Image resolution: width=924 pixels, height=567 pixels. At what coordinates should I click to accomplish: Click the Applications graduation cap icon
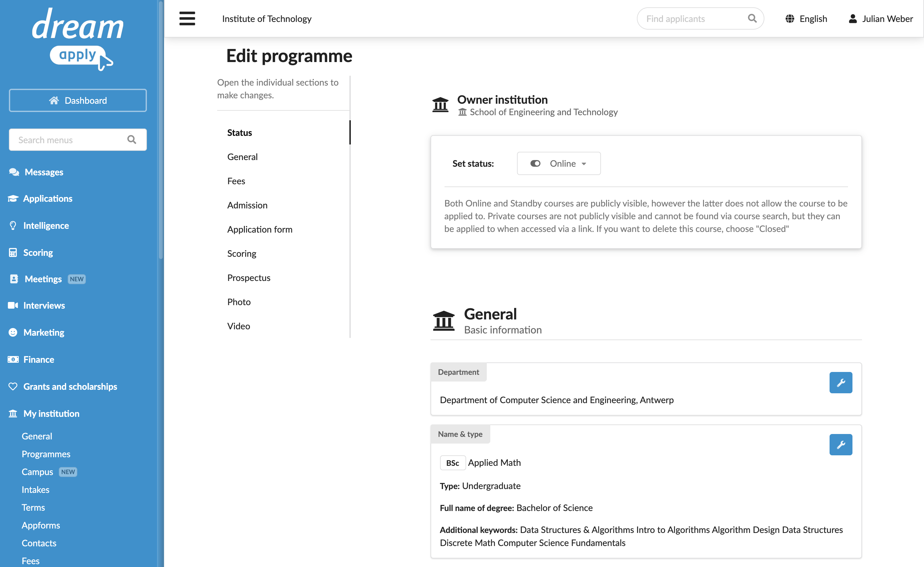point(13,199)
